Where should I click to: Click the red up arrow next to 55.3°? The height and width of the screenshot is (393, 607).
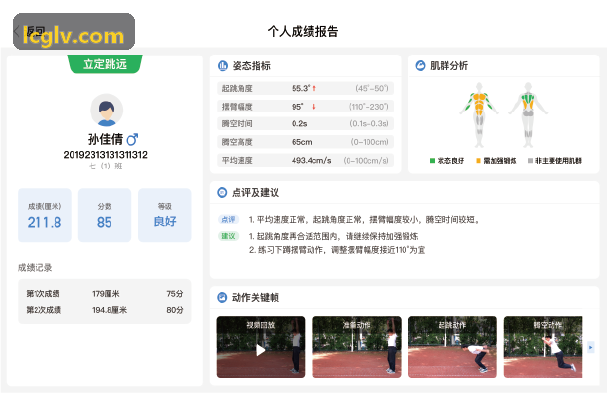pyautogui.click(x=314, y=88)
